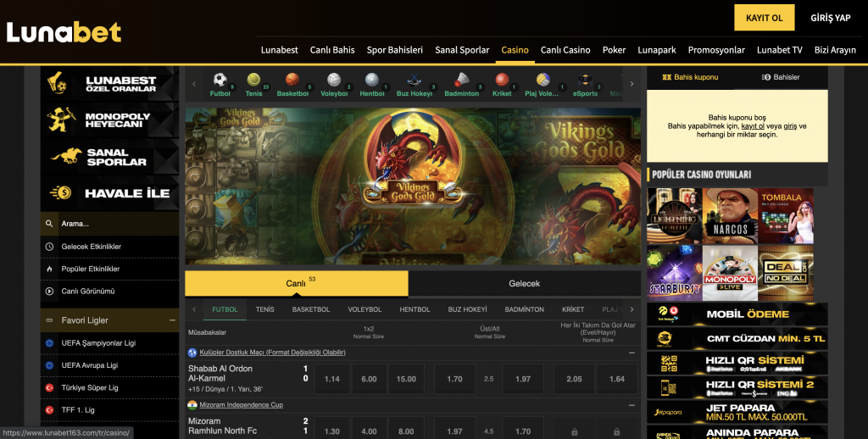Open the Canlı Bahis menu
The height and width of the screenshot is (439, 868).
click(332, 50)
